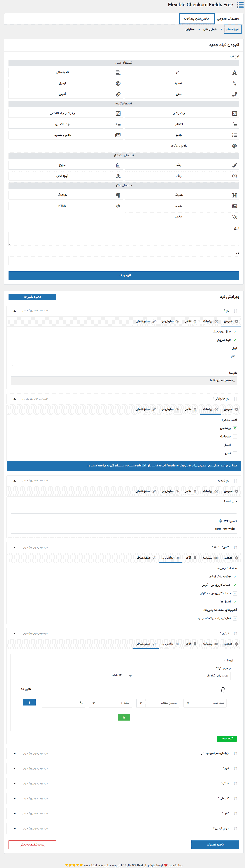Select the Date calendar icon
This screenshot has width=245, height=868.
point(118,165)
